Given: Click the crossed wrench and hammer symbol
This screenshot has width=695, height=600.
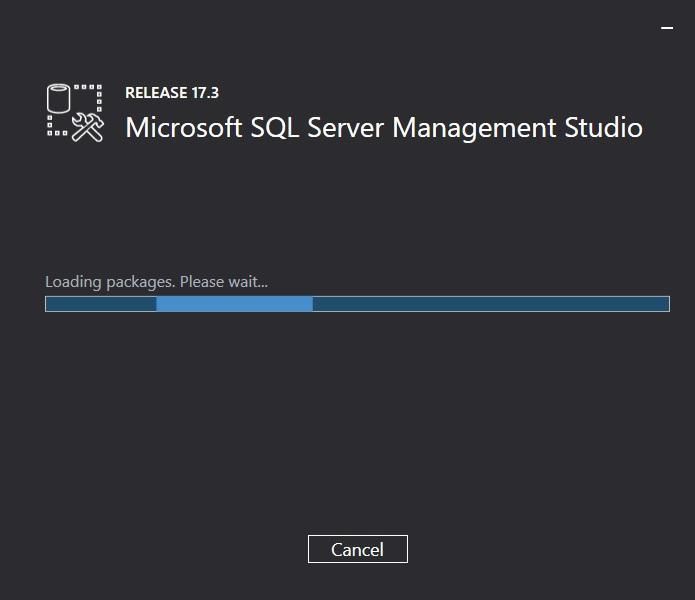Looking at the screenshot, I should (88, 127).
